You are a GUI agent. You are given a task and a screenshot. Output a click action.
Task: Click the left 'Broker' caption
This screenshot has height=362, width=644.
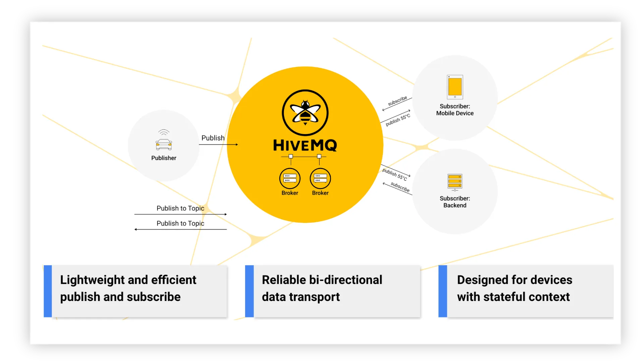click(x=290, y=193)
